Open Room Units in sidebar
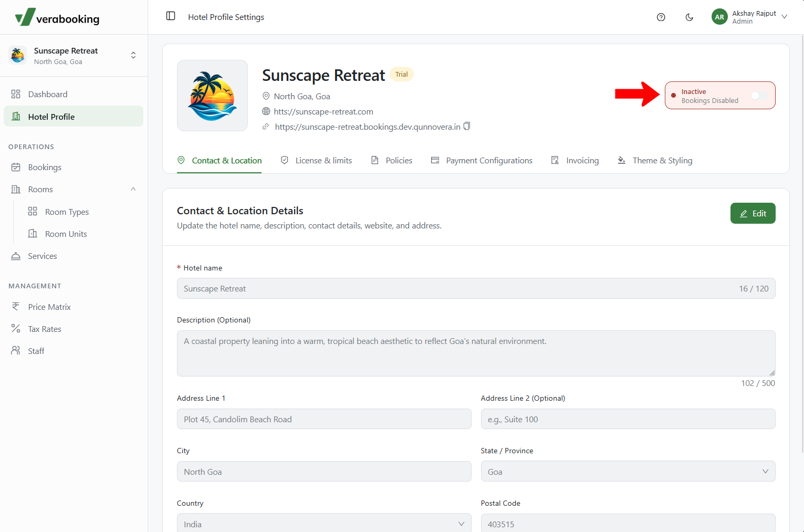 pos(66,234)
